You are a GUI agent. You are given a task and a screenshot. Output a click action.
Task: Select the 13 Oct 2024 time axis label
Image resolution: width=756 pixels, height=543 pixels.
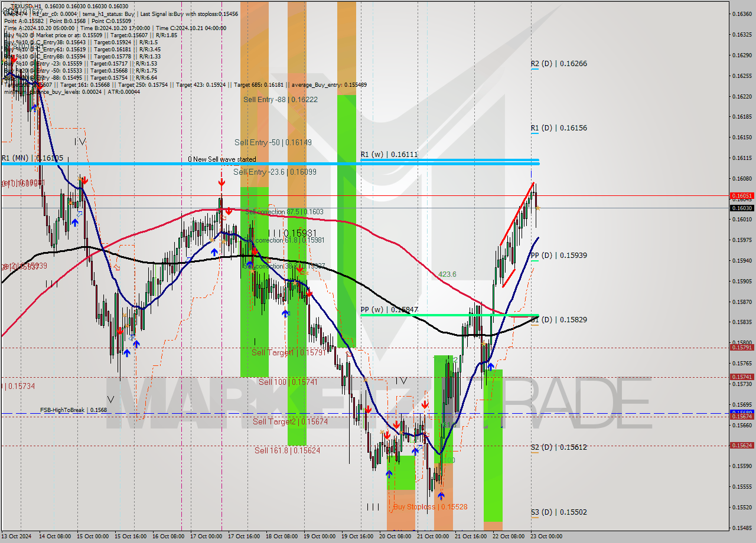click(16, 537)
